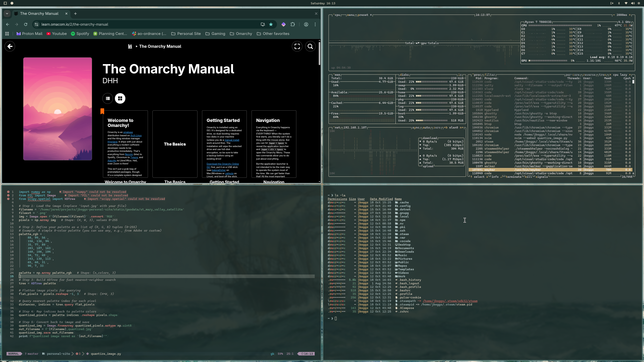Toggle btop per-core sorting
This screenshot has width=644, height=362.
(x=572, y=75)
